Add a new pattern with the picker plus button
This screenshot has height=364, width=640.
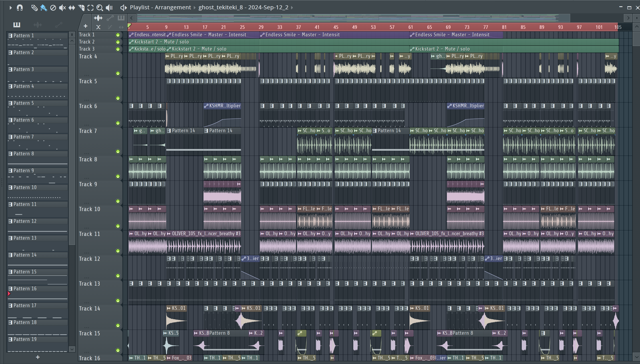pos(38,357)
